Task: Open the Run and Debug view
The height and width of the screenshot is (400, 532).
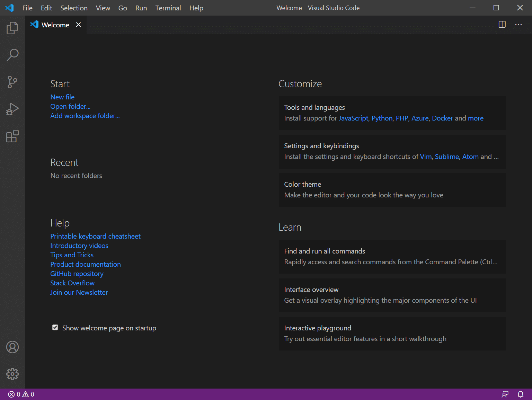Action: 12,109
